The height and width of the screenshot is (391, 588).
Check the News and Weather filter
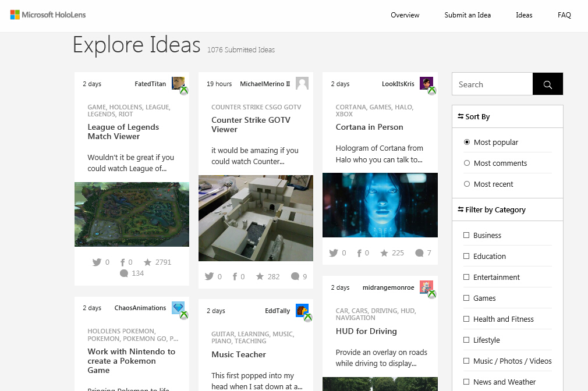pyautogui.click(x=466, y=382)
